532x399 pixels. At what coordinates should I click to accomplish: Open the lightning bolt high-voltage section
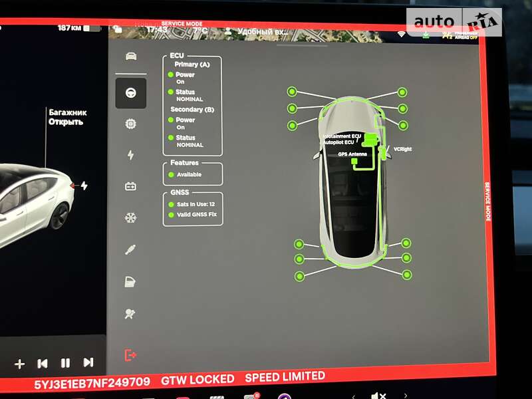pyautogui.click(x=130, y=155)
